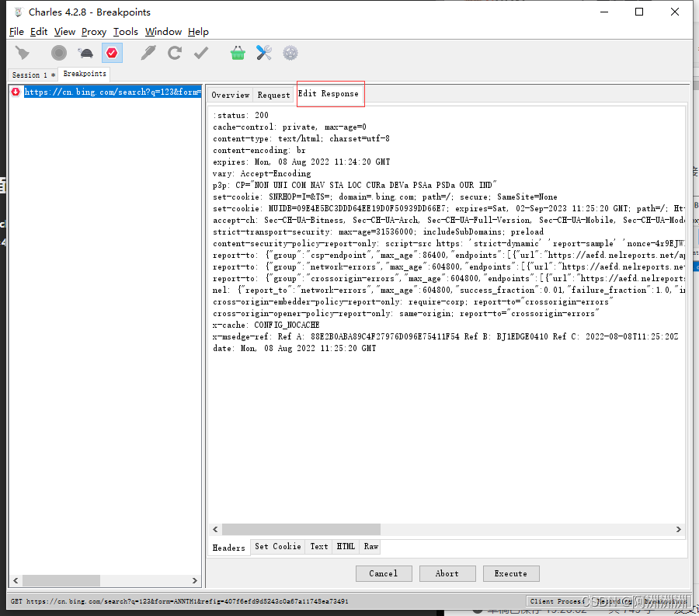The width and height of the screenshot is (699, 616).
Task: Click the 'content-type: text/html' header line
Action: pyautogui.click(x=301, y=138)
